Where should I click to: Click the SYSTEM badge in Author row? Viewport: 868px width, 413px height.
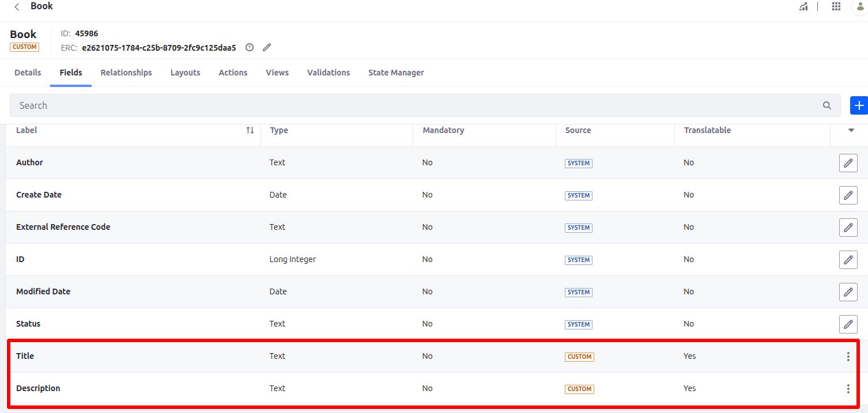click(x=579, y=163)
